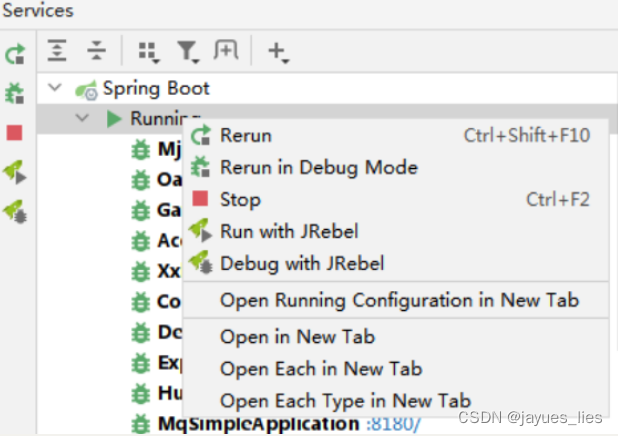This screenshot has width=618, height=436.
Task: Click Collapse All in the Services toolbar
Action: coord(97,50)
